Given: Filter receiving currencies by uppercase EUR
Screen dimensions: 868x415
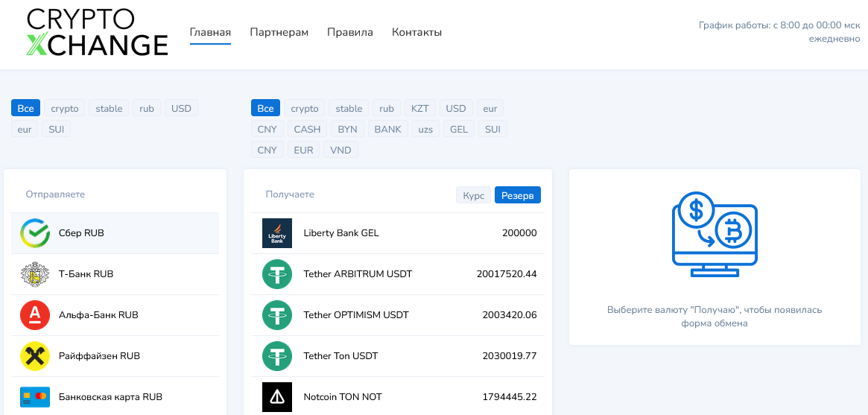Looking at the screenshot, I should pyautogui.click(x=303, y=150).
